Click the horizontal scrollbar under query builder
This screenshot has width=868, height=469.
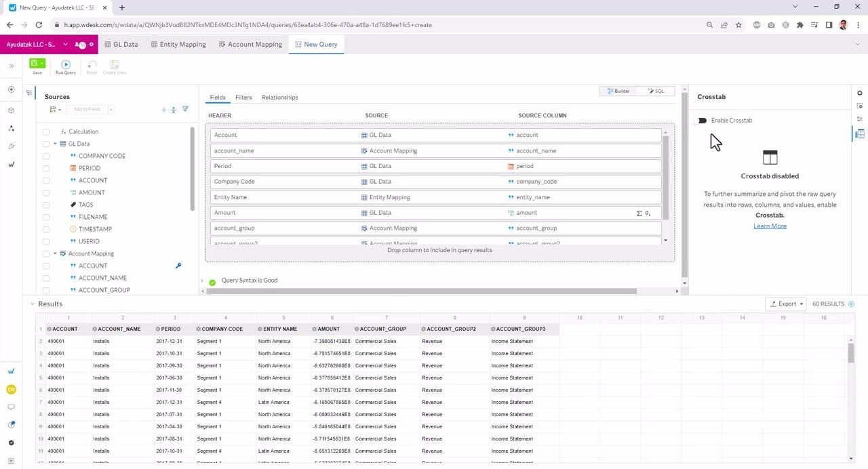(x=421, y=291)
